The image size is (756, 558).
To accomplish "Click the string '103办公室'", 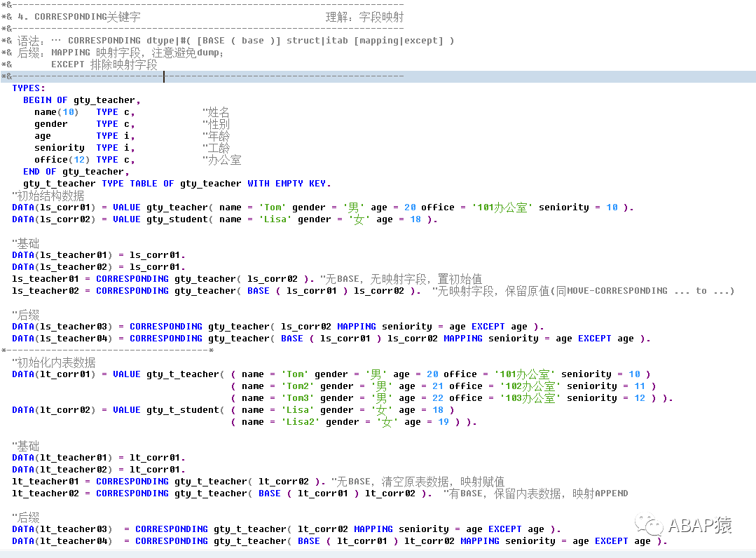I will [x=530, y=398].
